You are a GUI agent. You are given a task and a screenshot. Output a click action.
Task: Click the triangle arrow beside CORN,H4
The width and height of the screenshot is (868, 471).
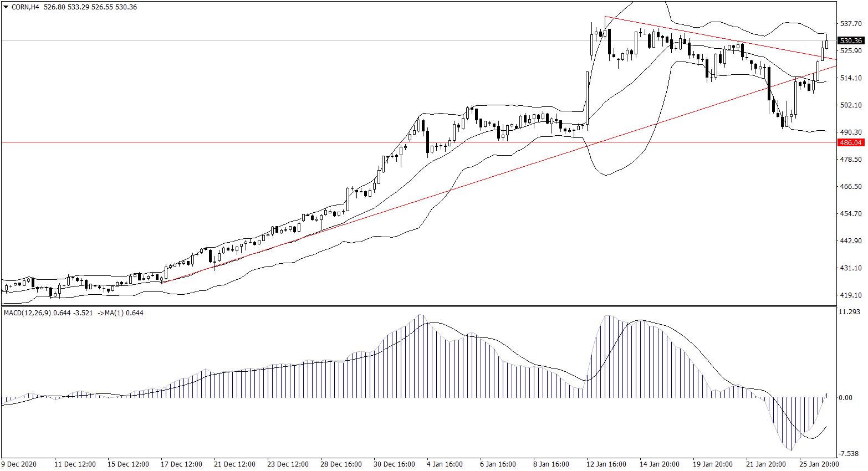6,7
